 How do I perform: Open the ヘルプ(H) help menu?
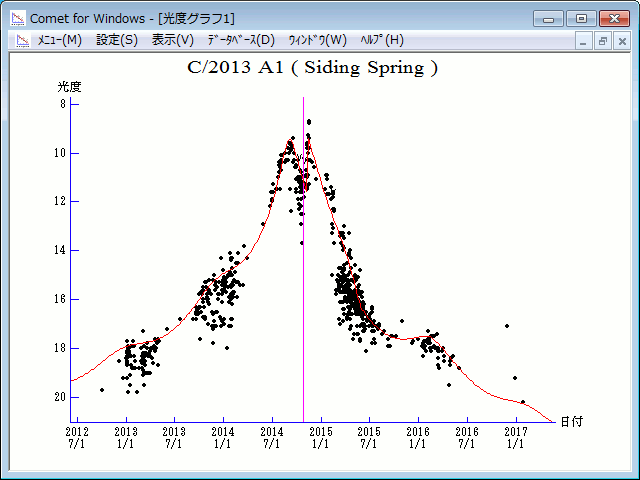(382, 40)
